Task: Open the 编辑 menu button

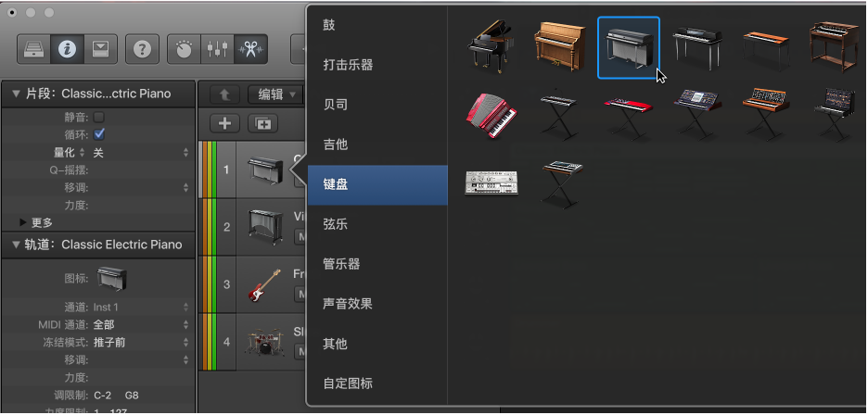Action: (x=275, y=94)
